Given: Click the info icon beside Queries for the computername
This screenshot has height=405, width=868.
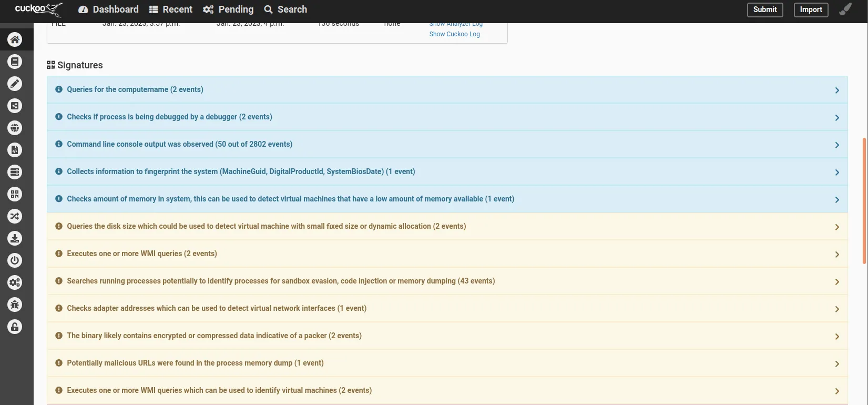Looking at the screenshot, I should point(59,89).
